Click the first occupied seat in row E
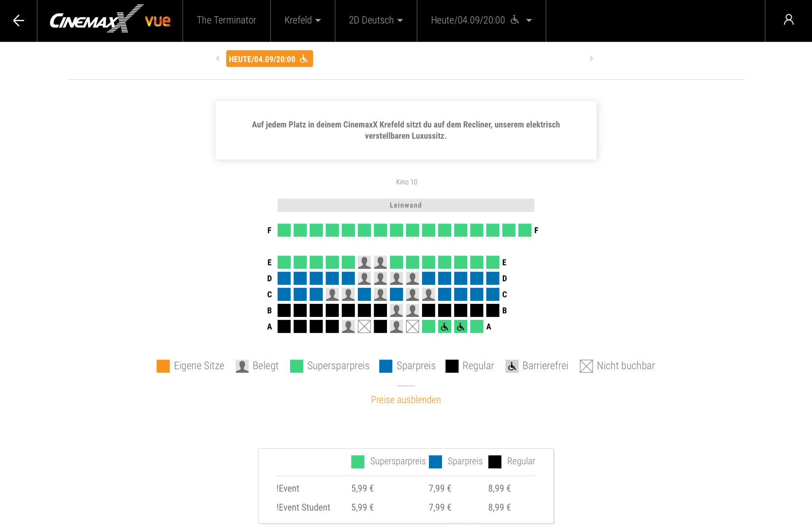Viewport: 812px width, 529px height. [x=364, y=262]
